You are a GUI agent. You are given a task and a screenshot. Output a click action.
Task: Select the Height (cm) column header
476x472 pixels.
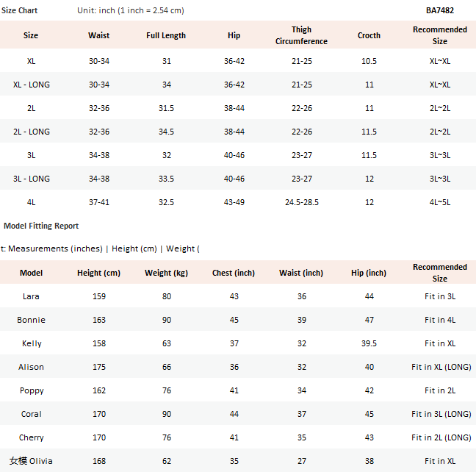click(x=98, y=273)
